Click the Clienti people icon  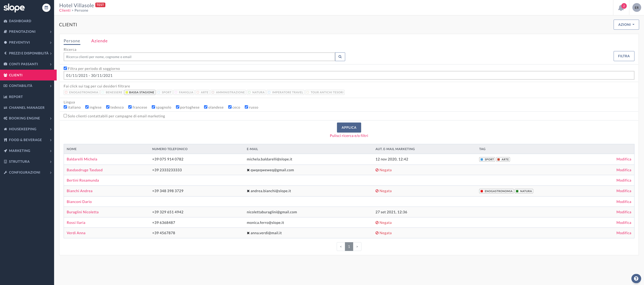coord(5,75)
